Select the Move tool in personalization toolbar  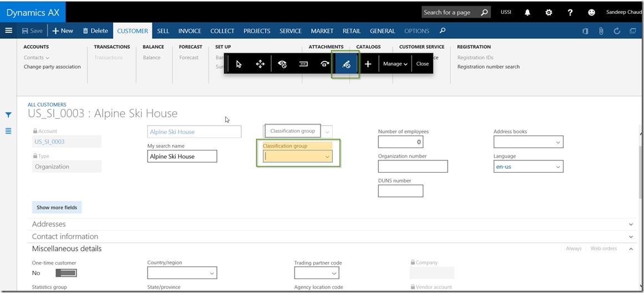[260, 64]
